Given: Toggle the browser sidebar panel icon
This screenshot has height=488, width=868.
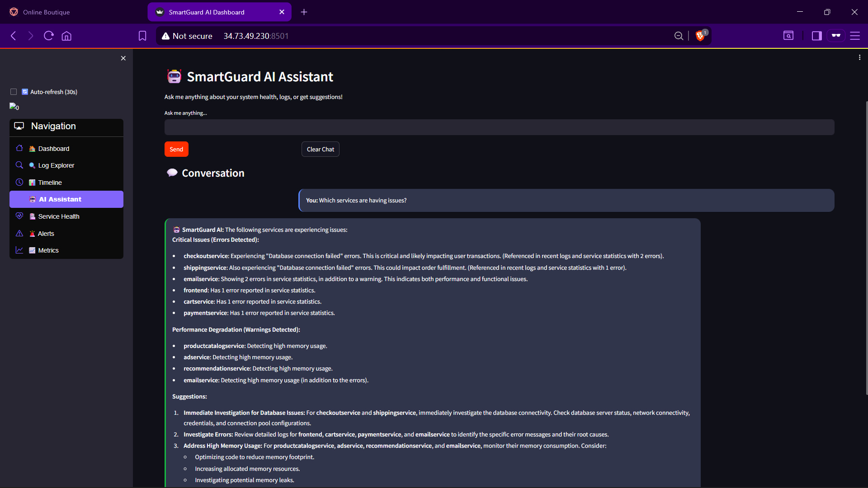Looking at the screenshot, I should pyautogui.click(x=816, y=36).
